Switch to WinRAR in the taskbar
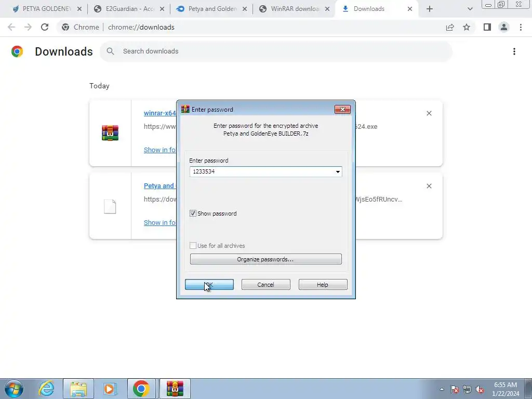The image size is (532, 399). (x=175, y=389)
